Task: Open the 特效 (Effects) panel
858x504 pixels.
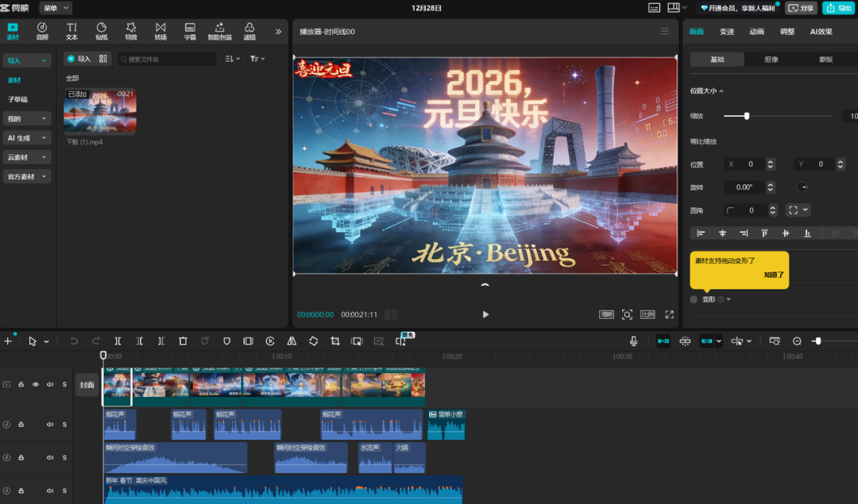Action: 131,31
